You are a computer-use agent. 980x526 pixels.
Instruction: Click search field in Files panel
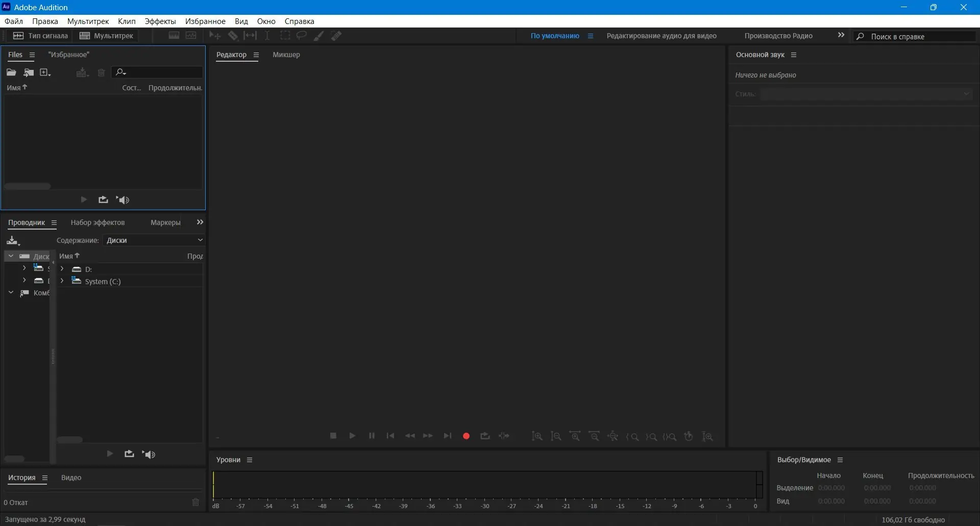157,72
